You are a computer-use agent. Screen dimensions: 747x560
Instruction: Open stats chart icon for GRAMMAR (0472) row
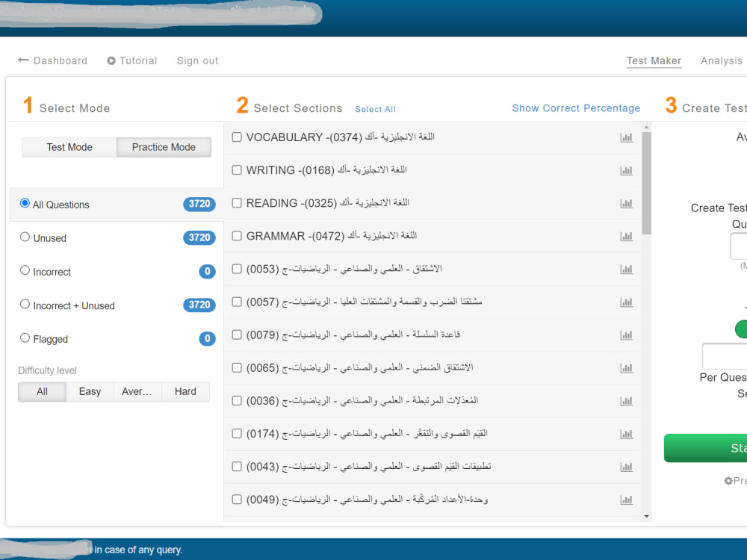(627, 236)
